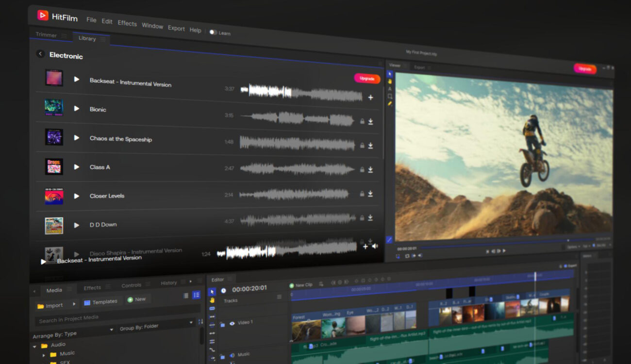This screenshot has width=631, height=364.
Task: Switch media panel to list view
Action: (186, 296)
